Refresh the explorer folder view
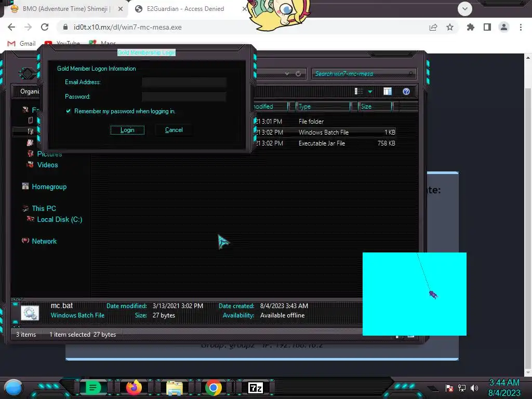The height and width of the screenshot is (399, 532). tap(298, 74)
